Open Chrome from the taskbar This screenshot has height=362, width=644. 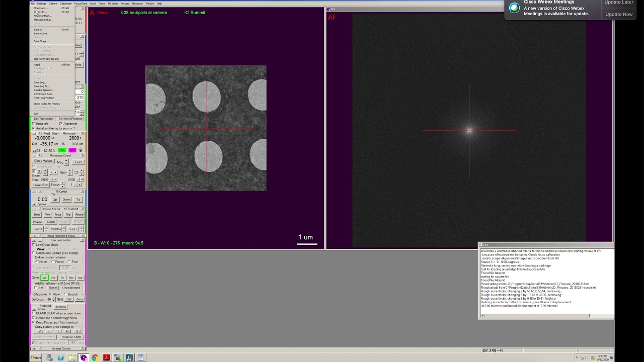pyautogui.click(x=95, y=357)
